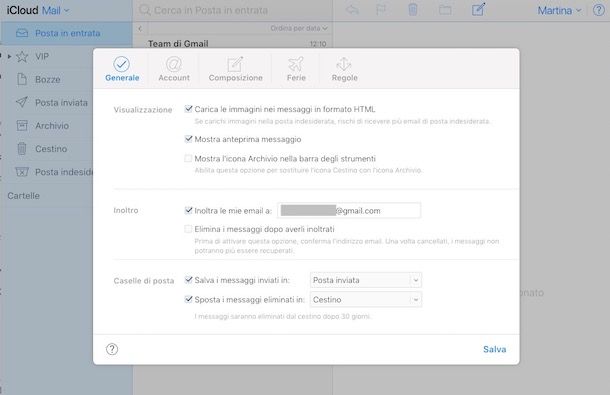Screen dimensions: 610x395
Task: Edit the forwarding email address field
Action: [349, 211]
